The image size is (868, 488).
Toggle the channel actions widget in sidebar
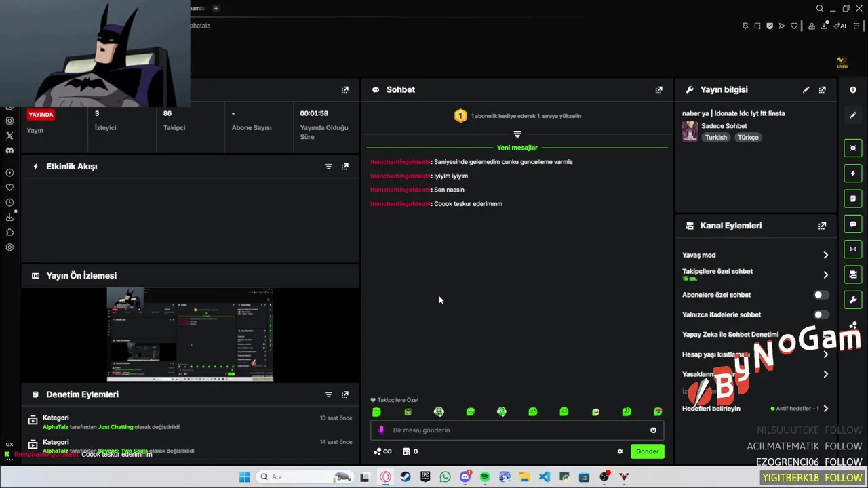853,274
